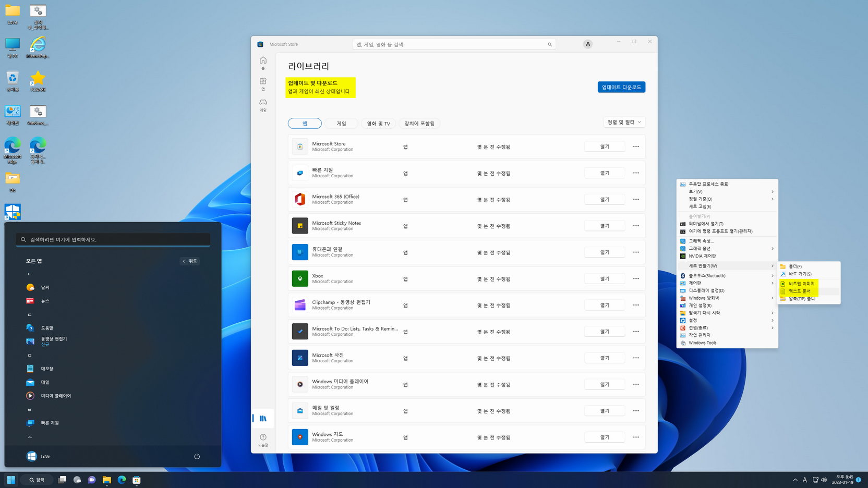
Task: Click the Microsoft 365 (Office) icon
Action: click(x=300, y=199)
